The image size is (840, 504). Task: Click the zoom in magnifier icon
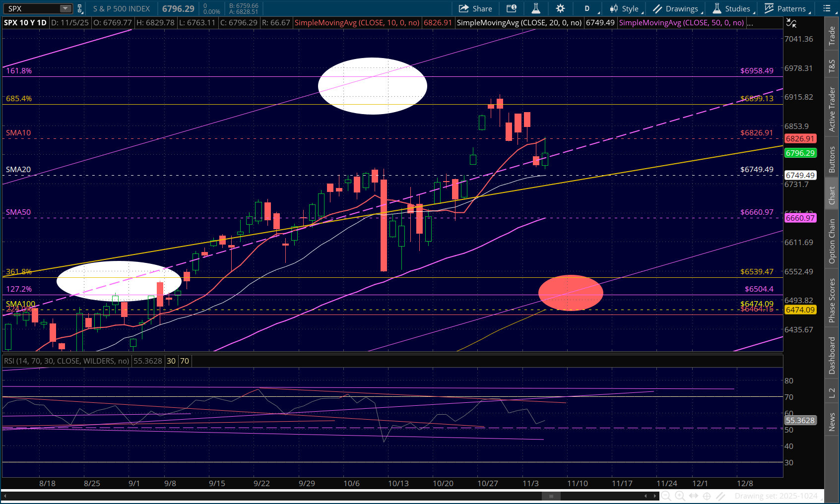pyautogui.click(x=680, y=496)
